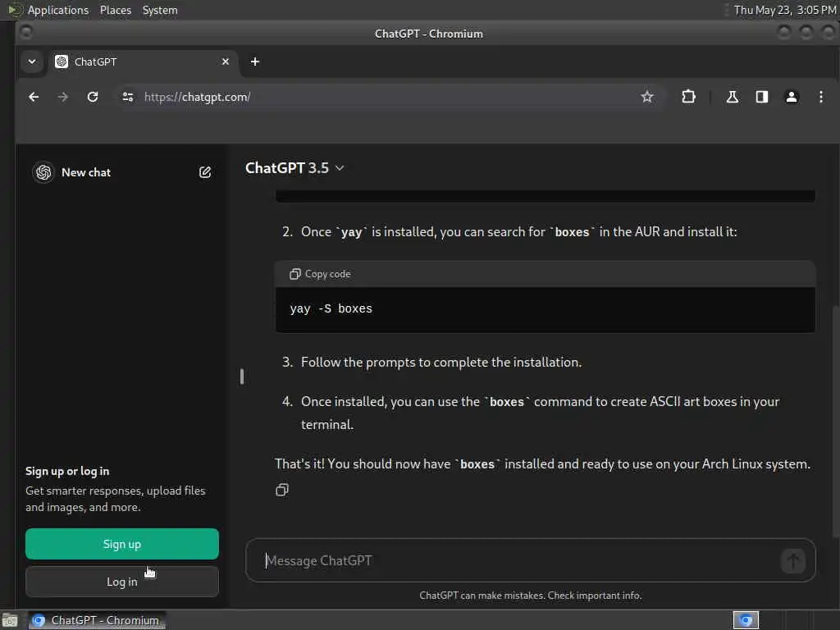Click the workspace switcher in bottom panel
840x630 pixels.
[x=746, y=620]
